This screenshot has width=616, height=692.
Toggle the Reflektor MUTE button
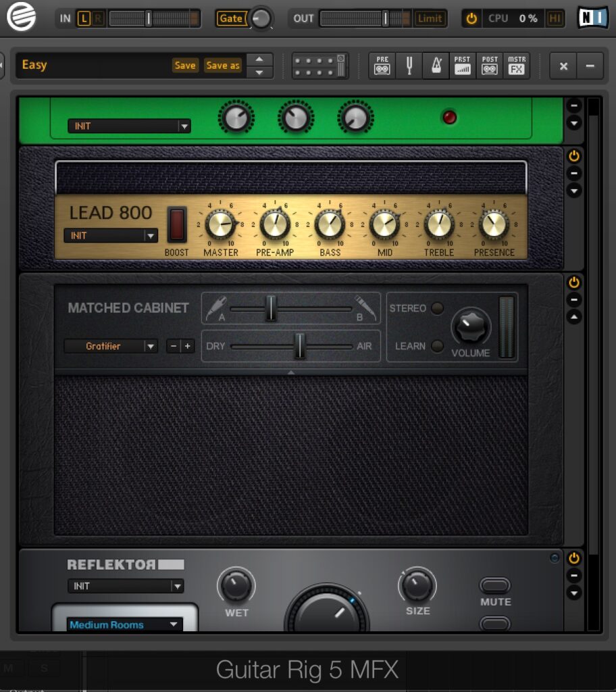click(x=495, y=586)
